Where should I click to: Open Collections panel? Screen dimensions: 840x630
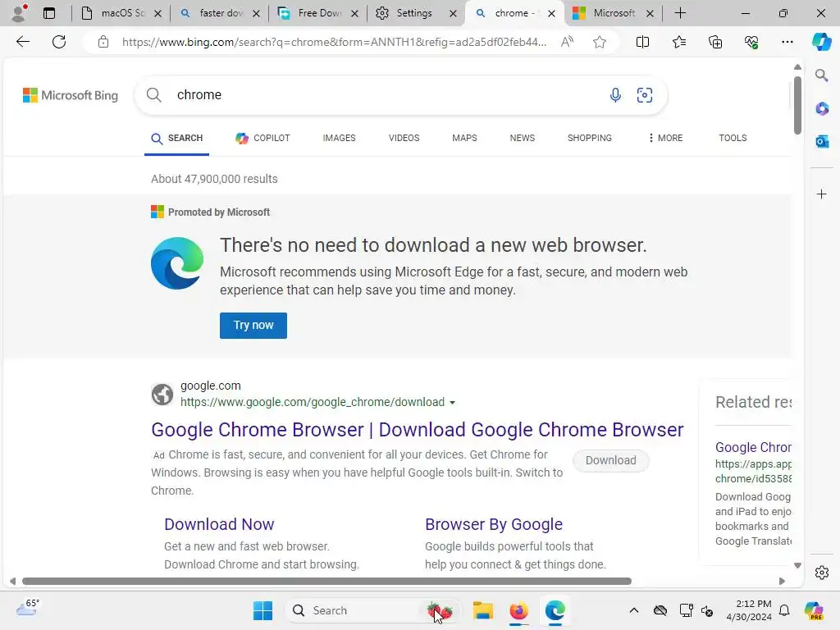pos(715,42)
